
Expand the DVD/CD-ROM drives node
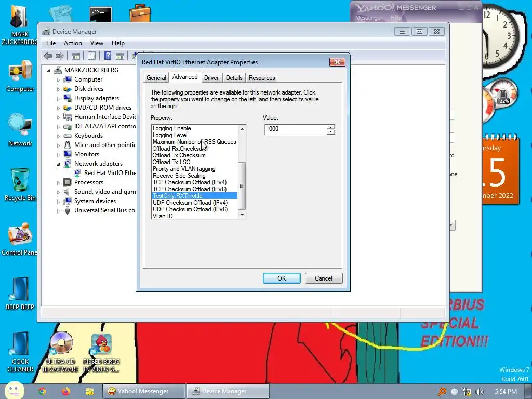tap(58, 108)
